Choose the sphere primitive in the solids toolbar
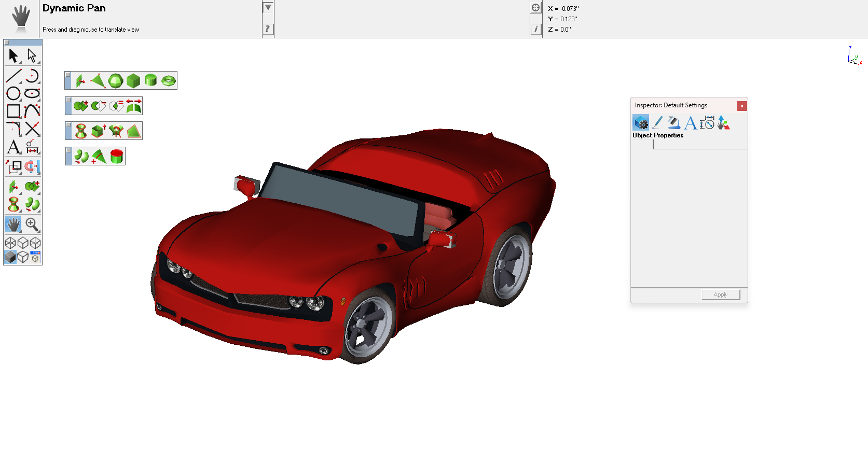This screenshot has width=868, height=449. point(116,81)
